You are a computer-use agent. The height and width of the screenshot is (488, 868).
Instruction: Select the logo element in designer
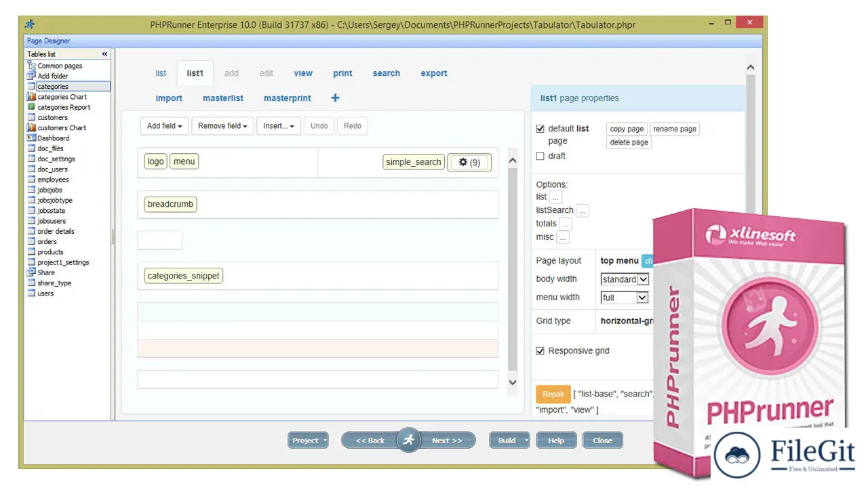156,161
